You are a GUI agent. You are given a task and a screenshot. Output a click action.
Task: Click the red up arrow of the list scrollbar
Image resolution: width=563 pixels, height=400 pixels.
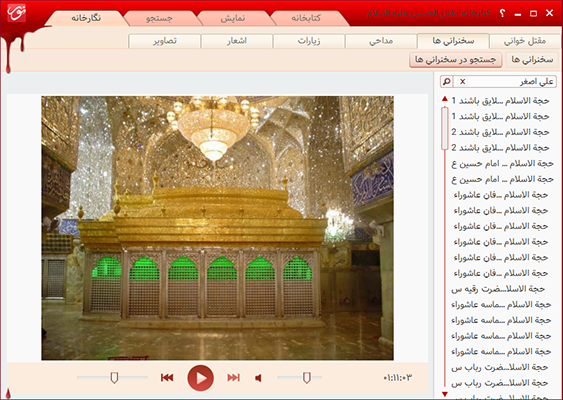(445, 99)
